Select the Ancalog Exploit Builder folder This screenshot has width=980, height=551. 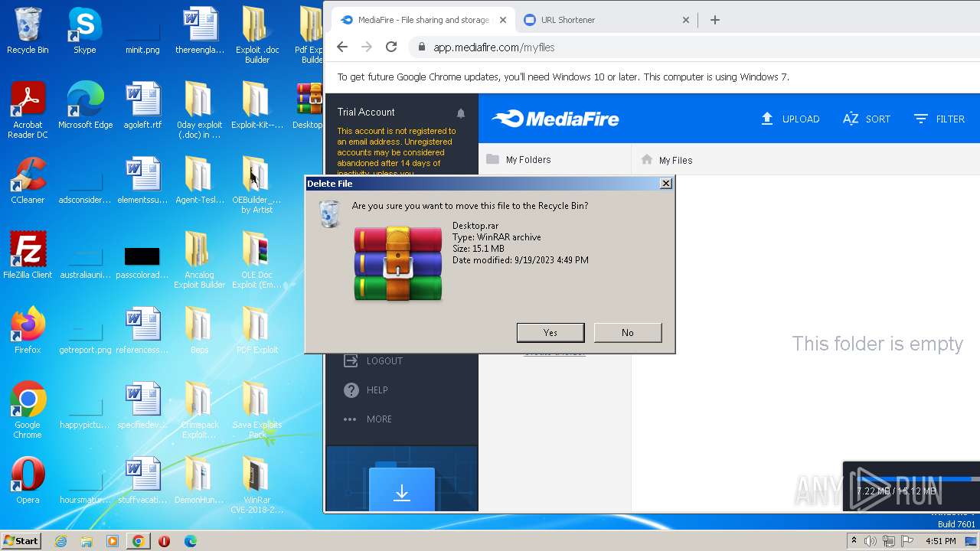pos(199,260)
